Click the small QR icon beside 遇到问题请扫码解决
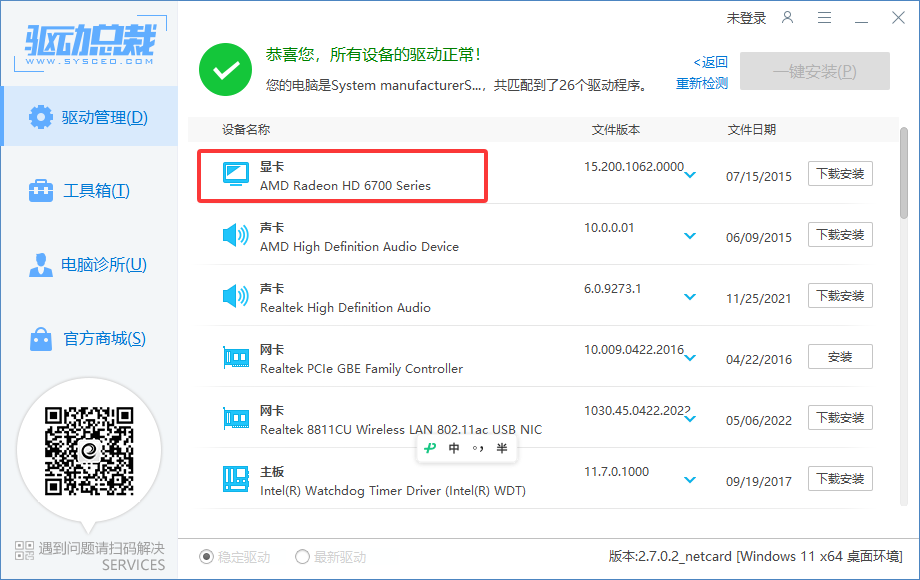 click(25, 550)
